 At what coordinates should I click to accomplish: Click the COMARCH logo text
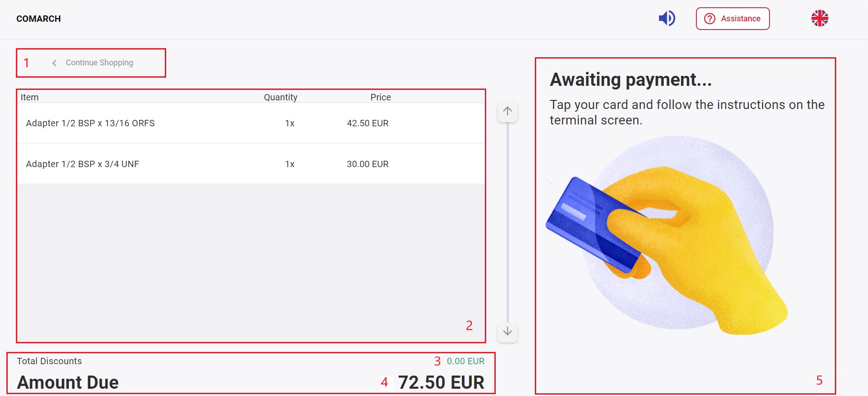39,19
